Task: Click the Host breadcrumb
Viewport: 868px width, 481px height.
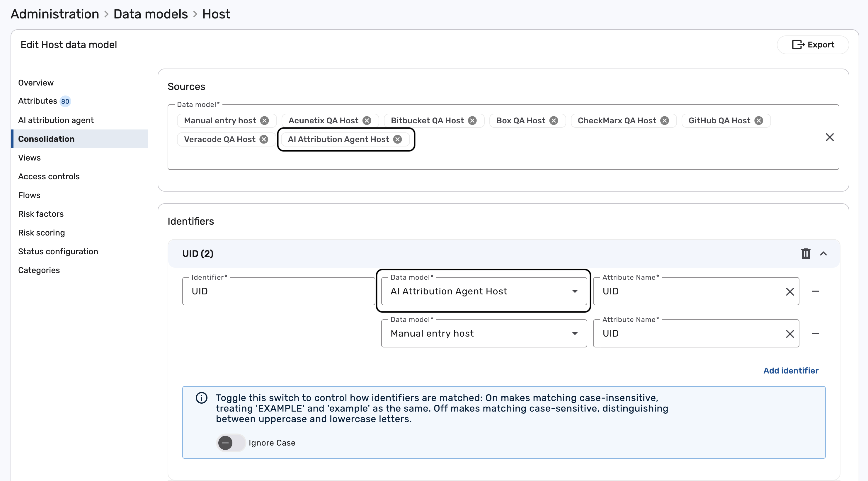Action: tap(216, 14)
